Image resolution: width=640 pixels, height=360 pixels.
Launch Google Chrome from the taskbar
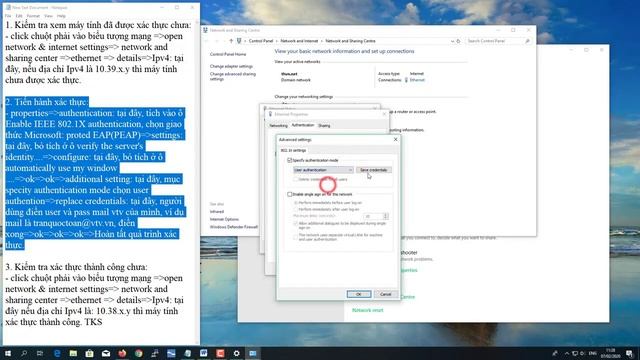coord(138,353)
